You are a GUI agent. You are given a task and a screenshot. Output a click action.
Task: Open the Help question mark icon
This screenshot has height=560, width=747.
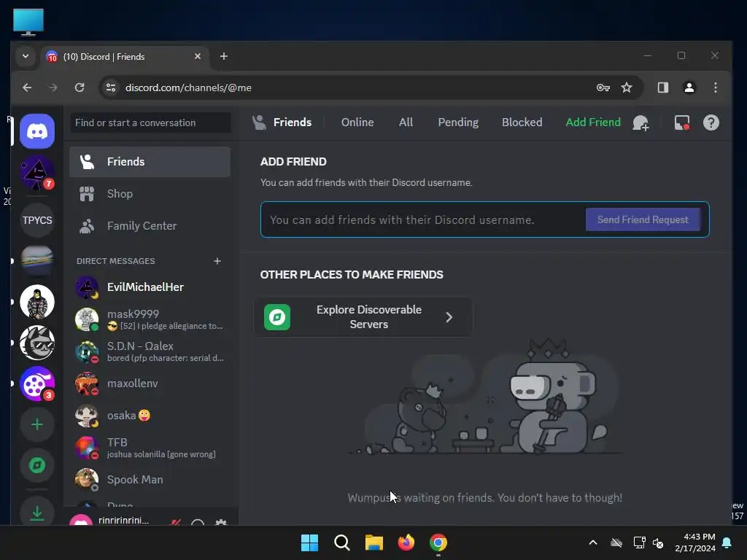711,122
